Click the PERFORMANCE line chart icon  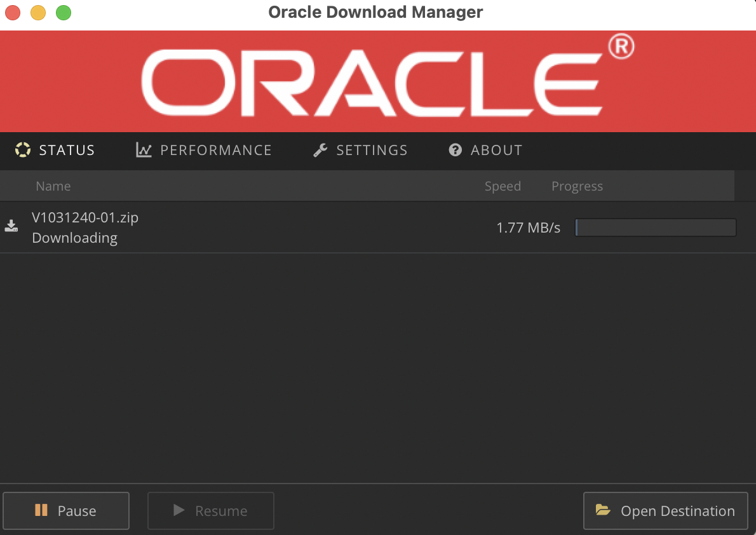pos(144,150)
